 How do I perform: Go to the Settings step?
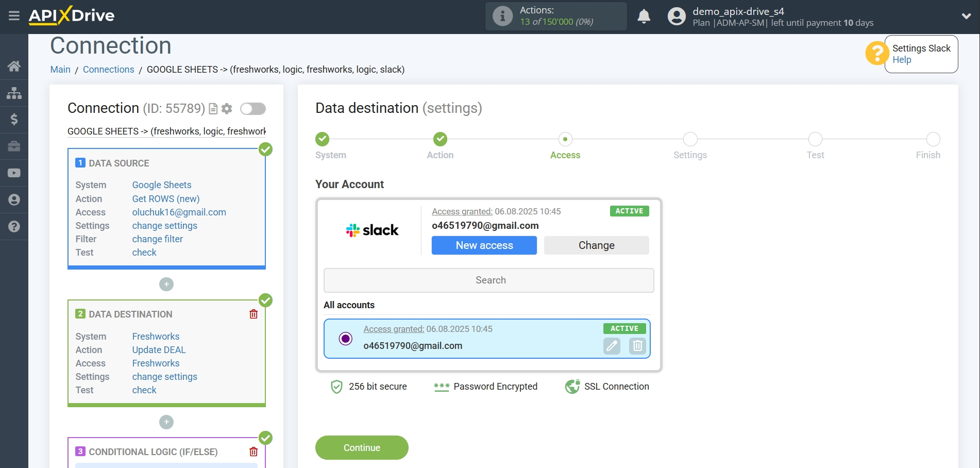coord(690,139)
